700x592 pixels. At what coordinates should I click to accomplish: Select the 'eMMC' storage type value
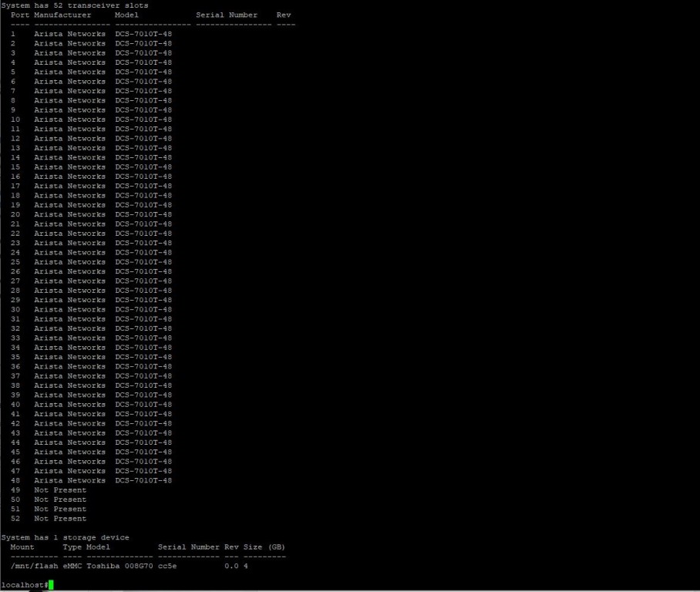pyautogui.click(x=72, y=566)
